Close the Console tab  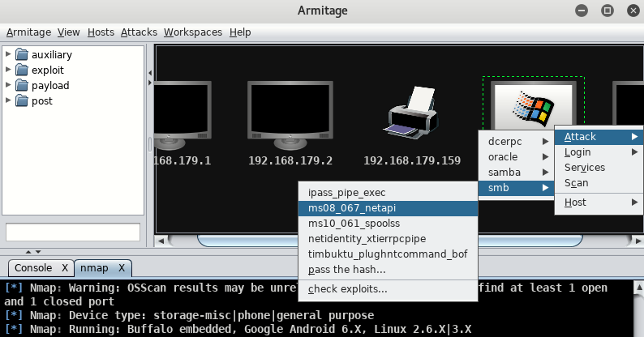point(65,267)
